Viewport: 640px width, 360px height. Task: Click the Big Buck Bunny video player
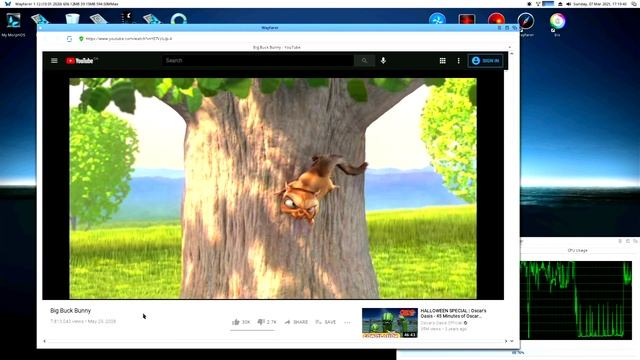[273, 188]
